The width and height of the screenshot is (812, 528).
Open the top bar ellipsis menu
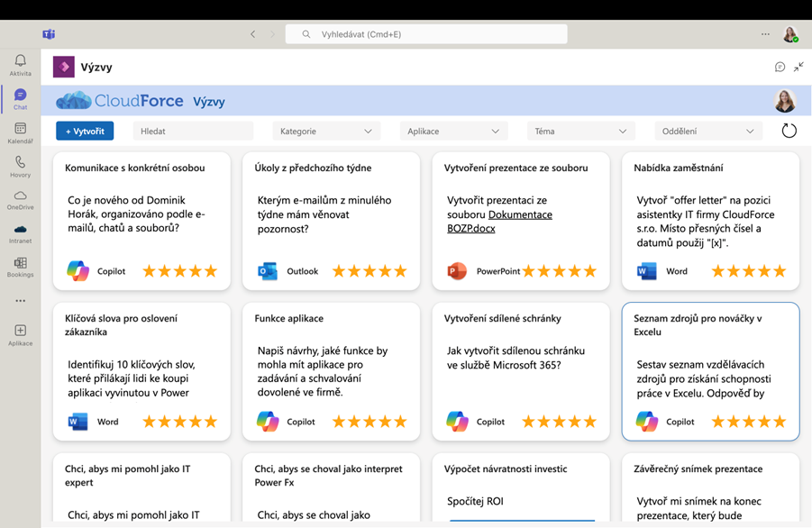tap(765, 34)
